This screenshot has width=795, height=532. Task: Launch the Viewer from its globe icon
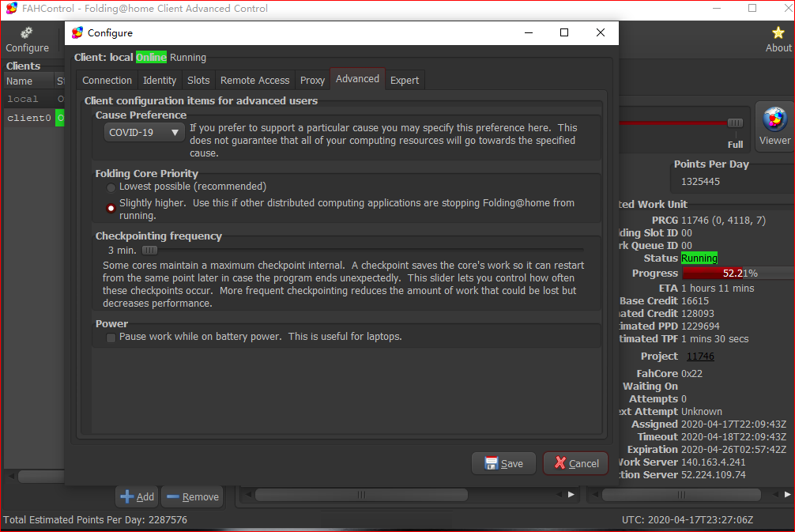pos(774,126)
